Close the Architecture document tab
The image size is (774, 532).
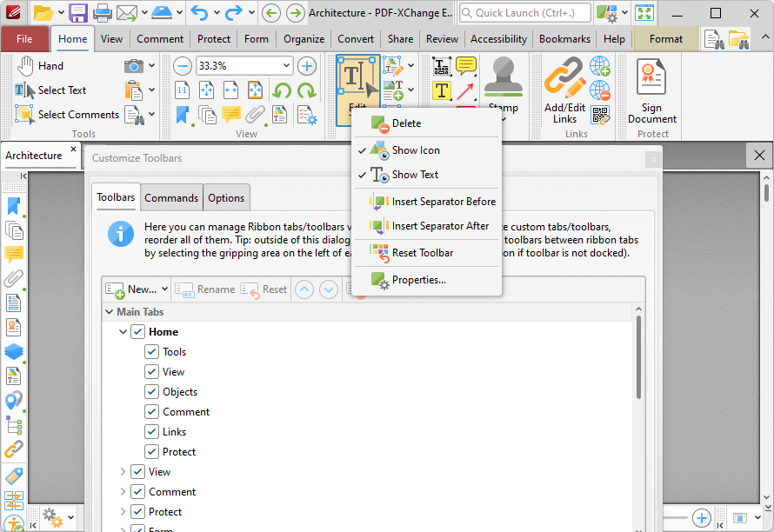point(73,149)
